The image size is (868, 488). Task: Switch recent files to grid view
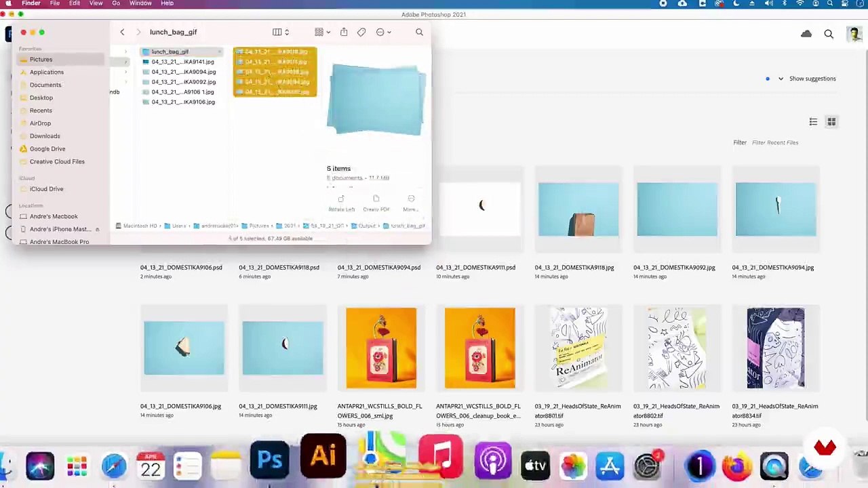click(x=831, y=122)
